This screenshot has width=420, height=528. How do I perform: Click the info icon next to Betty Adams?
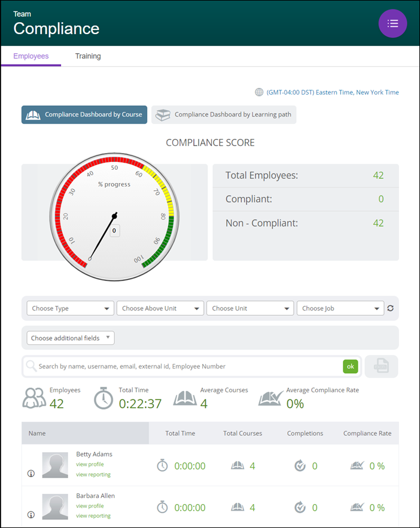pyautogui.click(x=31, y=473)
